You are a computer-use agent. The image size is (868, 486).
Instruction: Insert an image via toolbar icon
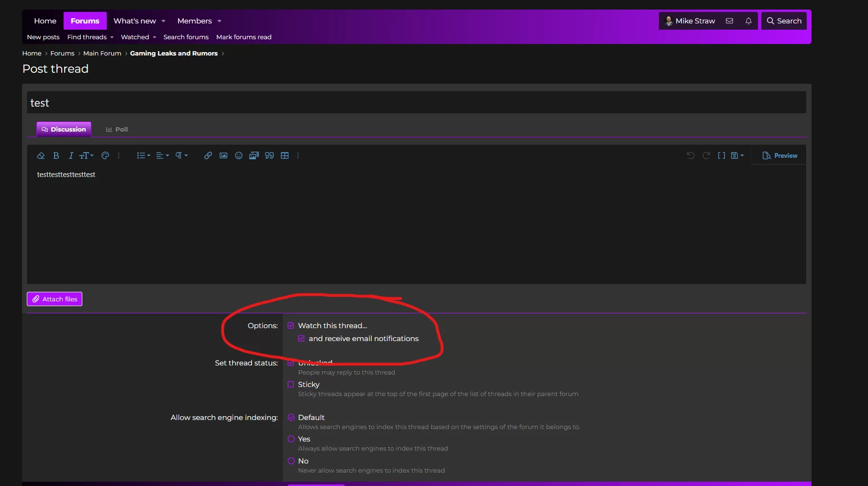point(223,155)
